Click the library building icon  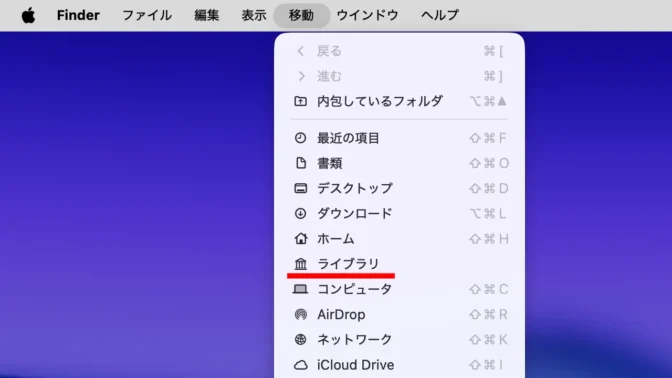(301, 264)
